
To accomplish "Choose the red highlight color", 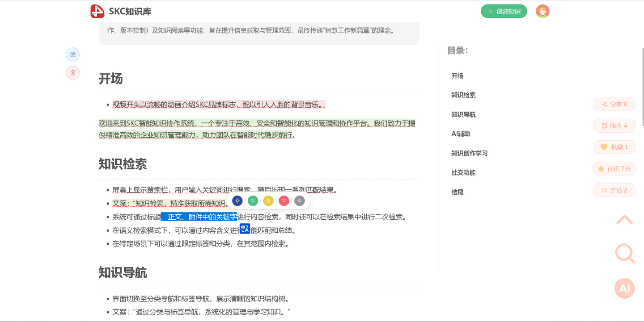I will pyautogui.click(x=284, y=201).
